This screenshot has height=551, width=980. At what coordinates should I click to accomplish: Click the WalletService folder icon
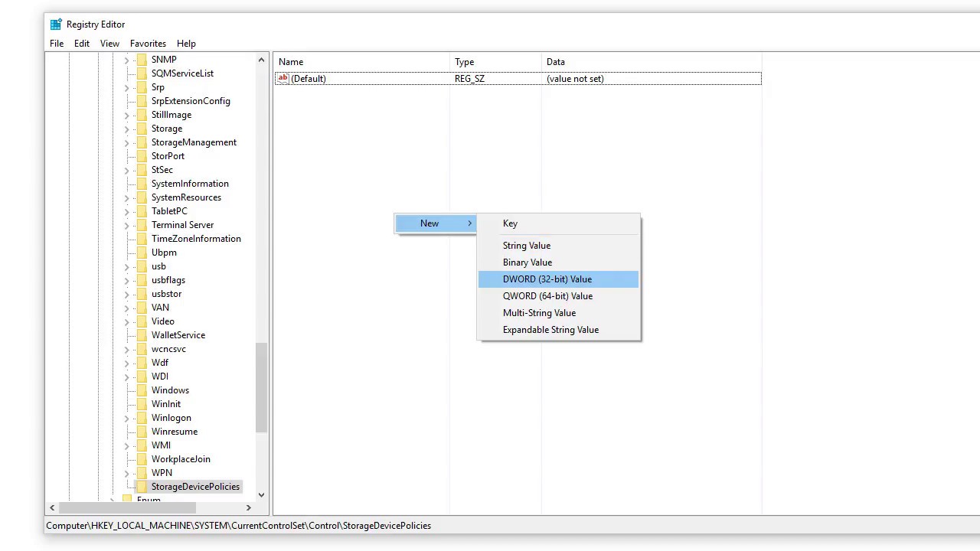[x=142, y=335]
